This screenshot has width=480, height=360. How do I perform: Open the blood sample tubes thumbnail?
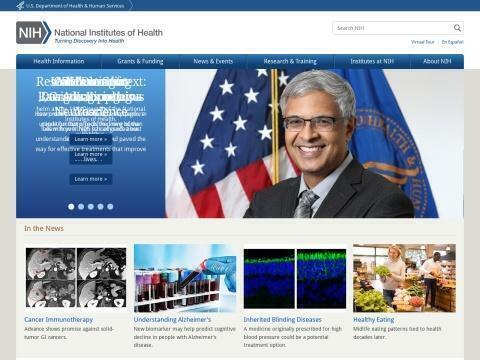tap(185, 278)
